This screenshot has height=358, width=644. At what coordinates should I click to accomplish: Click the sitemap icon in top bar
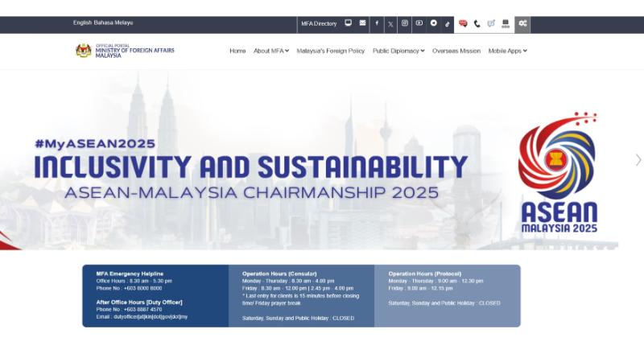coord(506,23)
